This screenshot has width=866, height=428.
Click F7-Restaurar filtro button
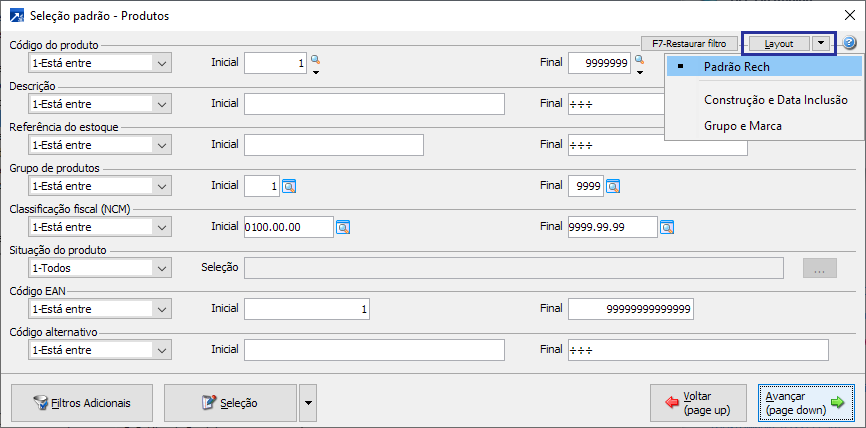tap(691, 44)
